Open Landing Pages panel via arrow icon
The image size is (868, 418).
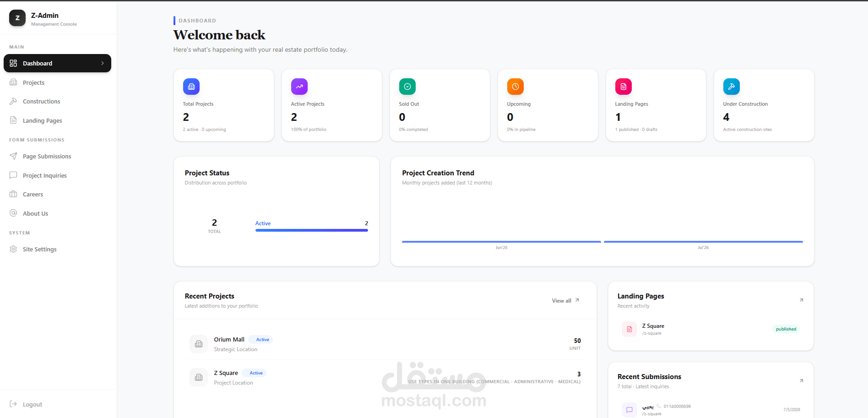click(x=801, y=300)
